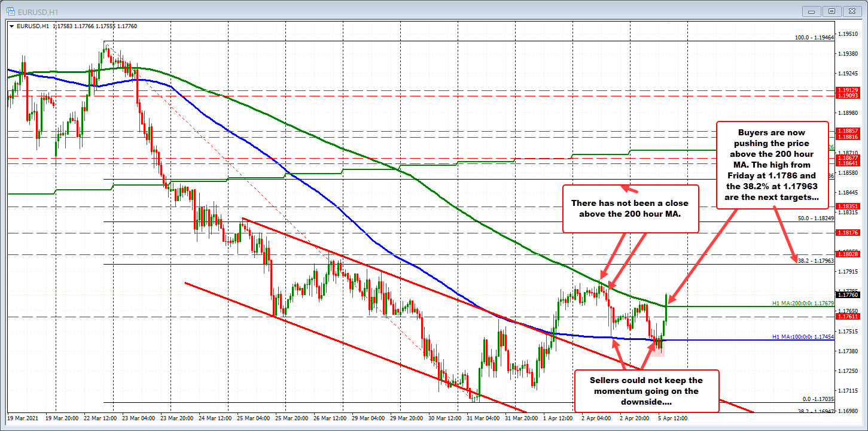Screen dimensions: 868x431
Task: Click the 1.19510 price axis value
Action: (x=848, y=34)
